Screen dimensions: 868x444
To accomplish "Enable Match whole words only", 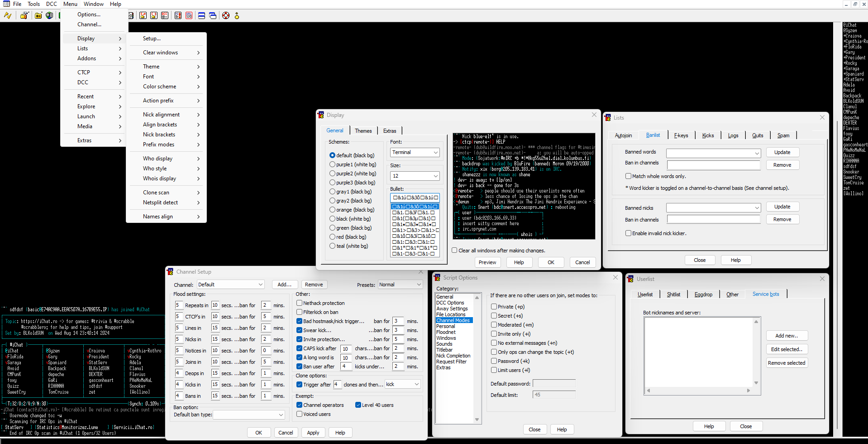I will [656, 176].
